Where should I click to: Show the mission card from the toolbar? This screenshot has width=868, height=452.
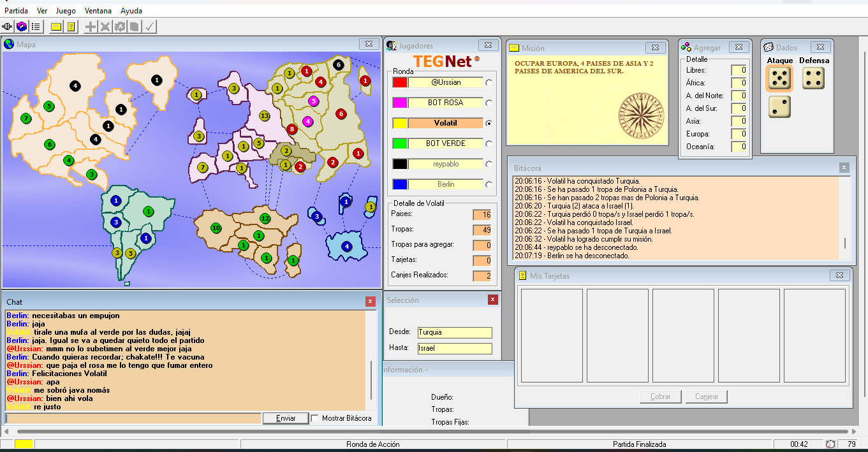tap(56, 27)
